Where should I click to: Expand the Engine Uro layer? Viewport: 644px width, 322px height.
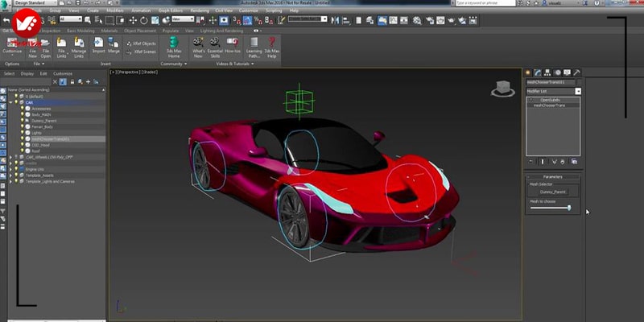coord(11,169)
